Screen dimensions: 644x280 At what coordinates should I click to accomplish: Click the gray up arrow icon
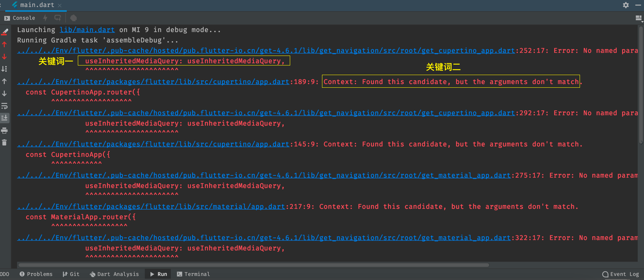[4, 81]
